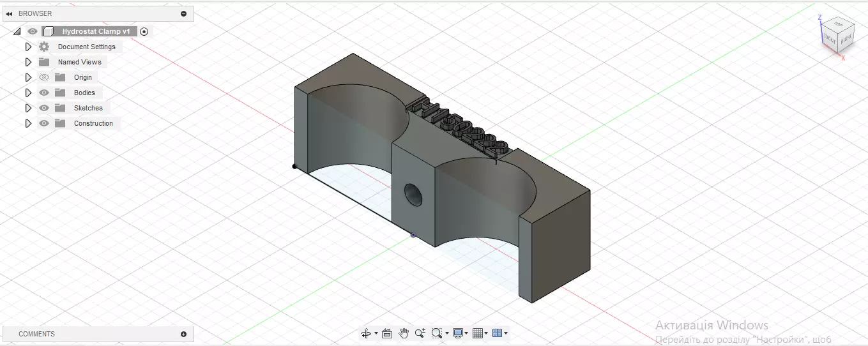Click the ViewCube TOP face
Screen dimensions: 868x346
click(839, 24)
